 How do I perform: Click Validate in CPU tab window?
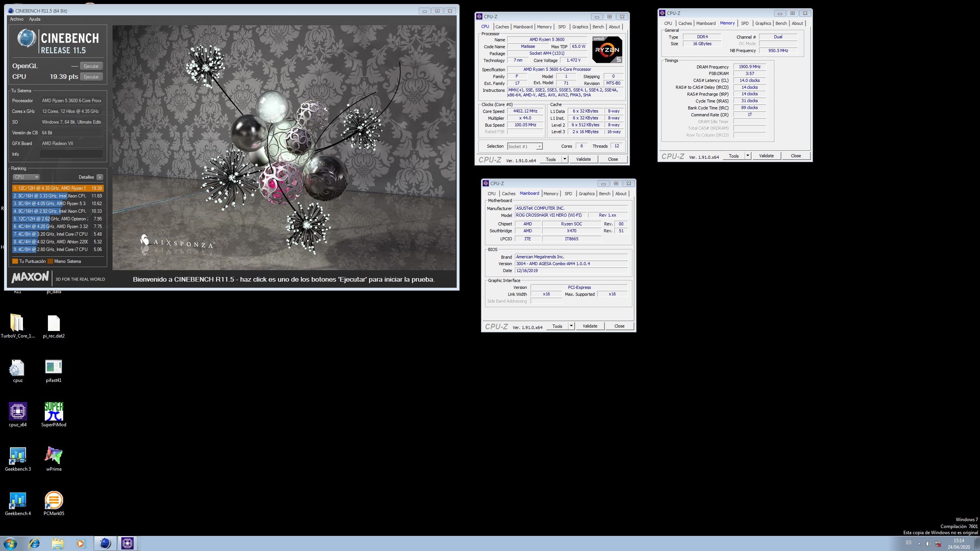coord(583,159)
